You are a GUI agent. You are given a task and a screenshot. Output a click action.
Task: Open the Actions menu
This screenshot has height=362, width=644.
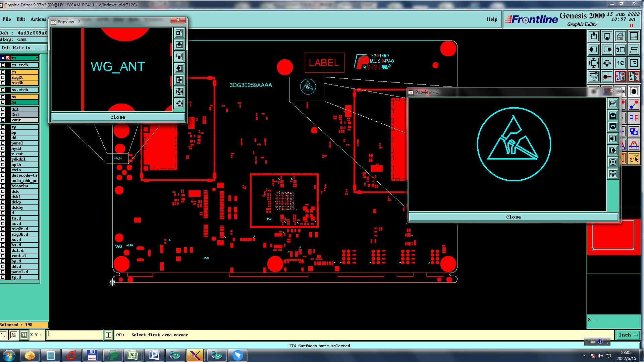pos(38,19)
